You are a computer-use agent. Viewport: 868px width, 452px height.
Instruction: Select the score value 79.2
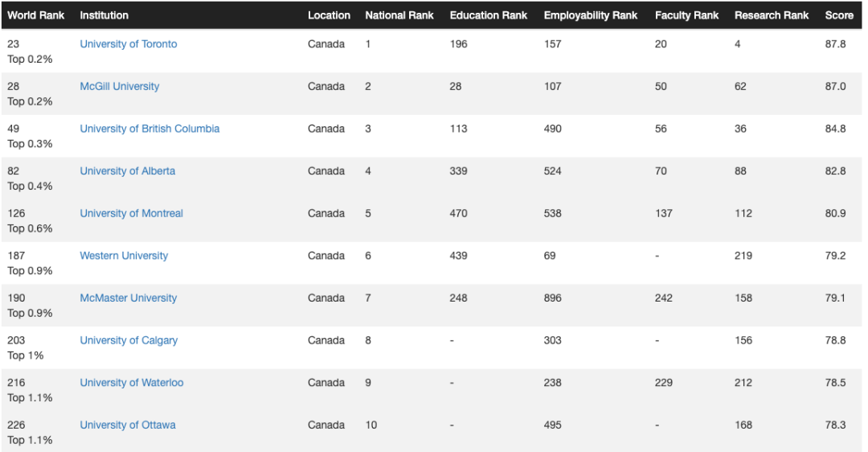[x=835, y=256]
